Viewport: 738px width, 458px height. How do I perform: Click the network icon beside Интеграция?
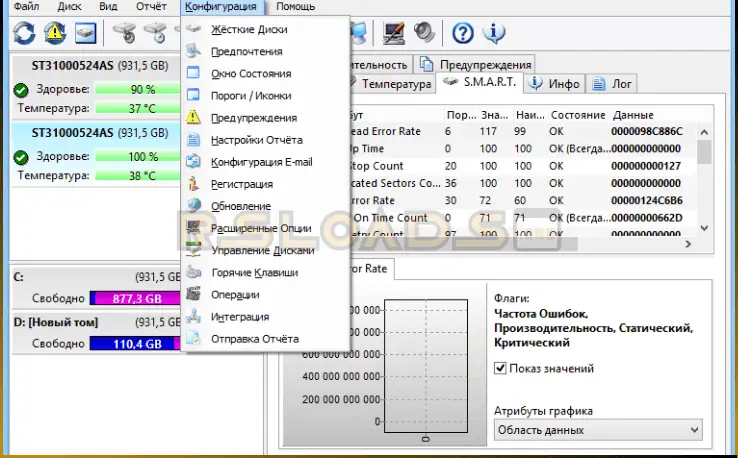[193, 316]
